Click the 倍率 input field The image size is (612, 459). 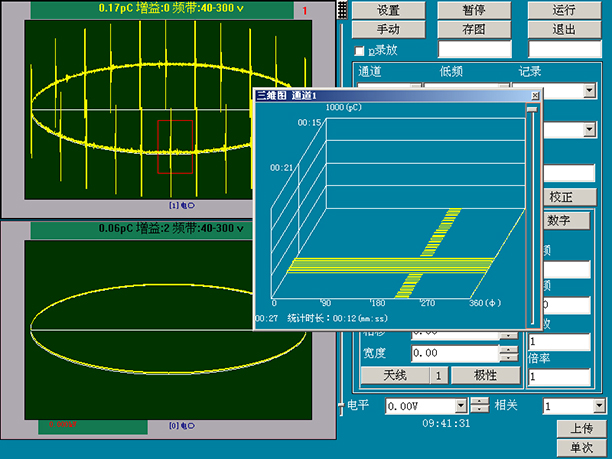click(x=560, y=377)
